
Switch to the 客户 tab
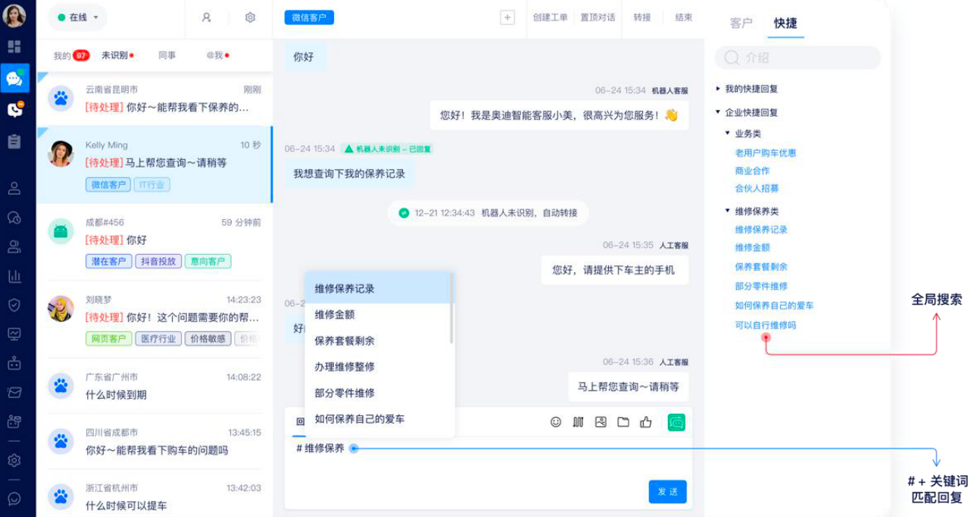click(741, 23)
